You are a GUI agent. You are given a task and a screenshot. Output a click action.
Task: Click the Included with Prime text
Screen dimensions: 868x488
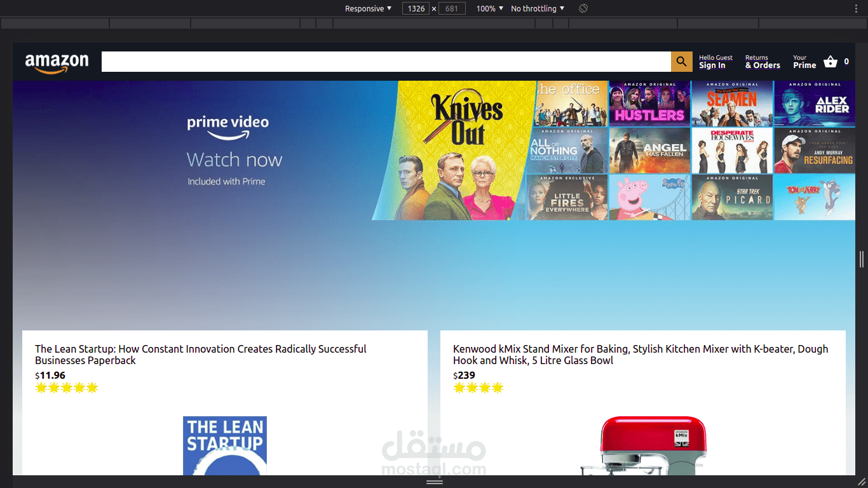[226, 182]
